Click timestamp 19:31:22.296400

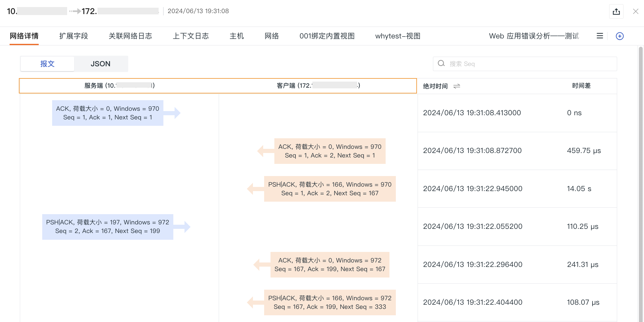[473, 264]
